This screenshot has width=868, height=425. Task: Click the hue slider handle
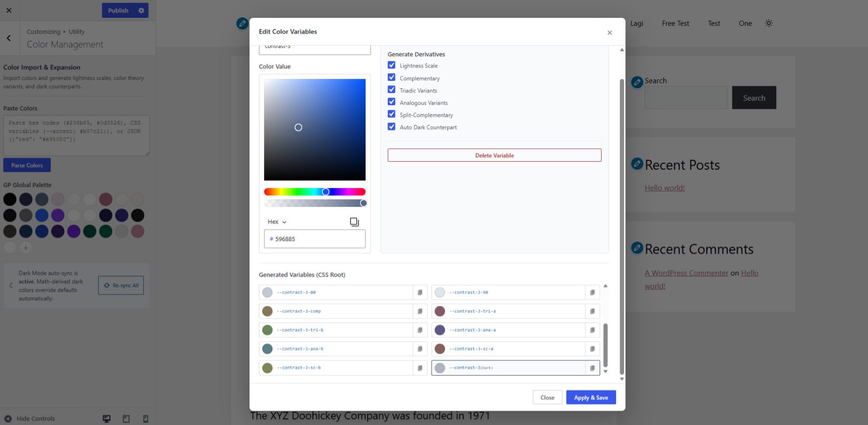pyautogui.click(x=325, y=192)
